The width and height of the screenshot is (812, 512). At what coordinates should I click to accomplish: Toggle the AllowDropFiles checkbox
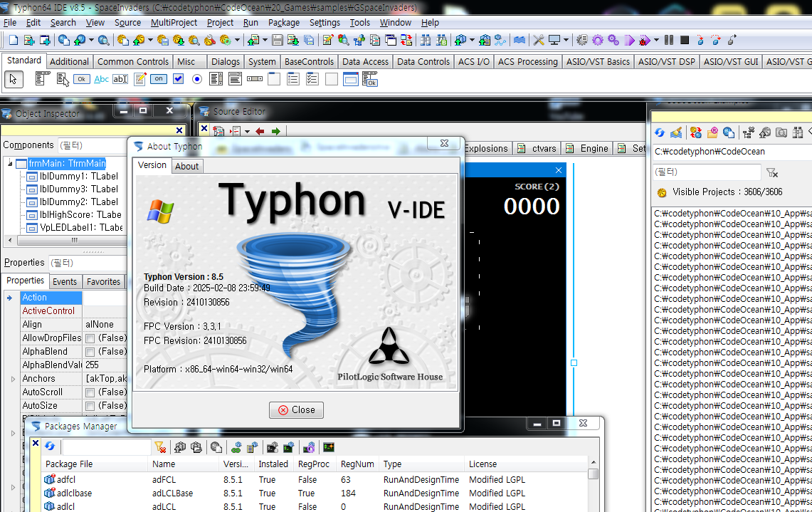(x=90, y=338)
